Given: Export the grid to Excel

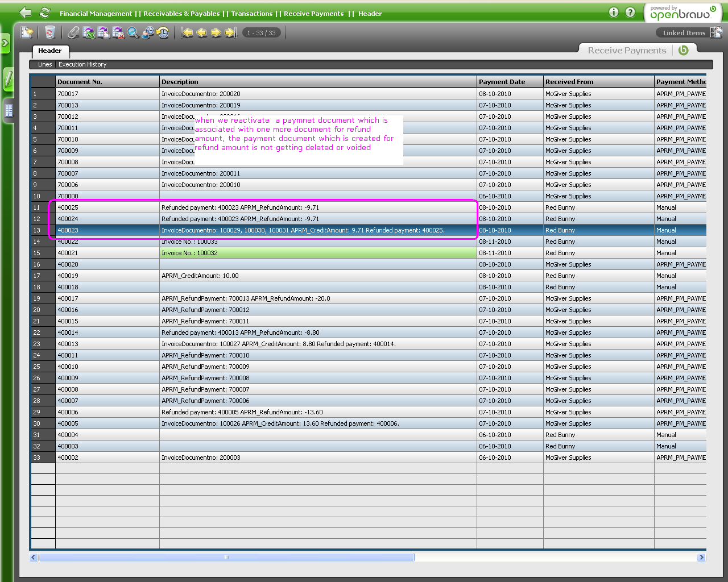Looking at the screenshot, I should 89,33.
